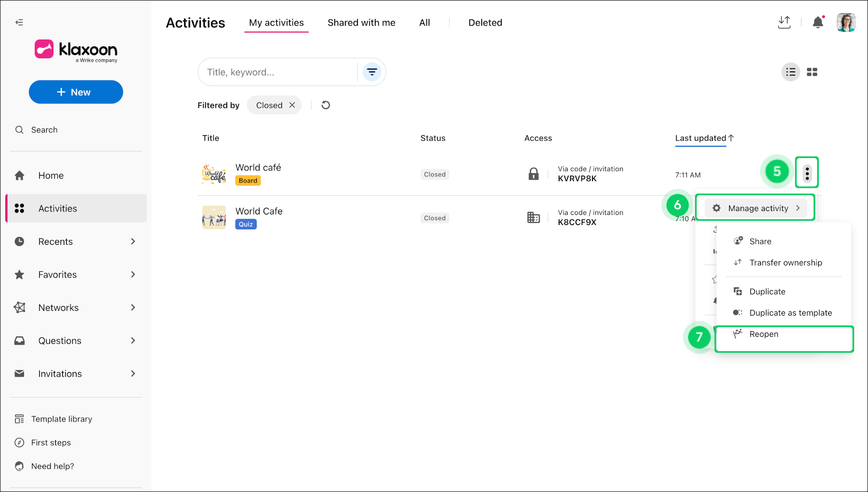Reset filters using the refresh icon
The image size is (868, 492).
326,105
